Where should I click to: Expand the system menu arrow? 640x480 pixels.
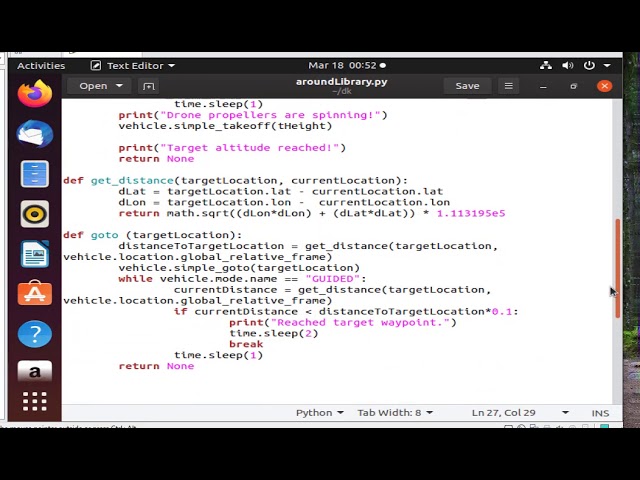[x=607, y=66]
